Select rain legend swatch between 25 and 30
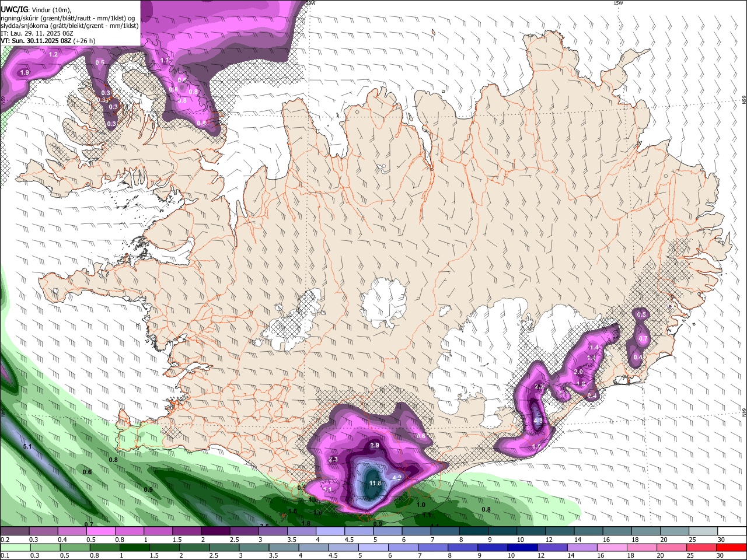This screenshot has width=747, height=560. pyautogui.click(x=702, y=547)
